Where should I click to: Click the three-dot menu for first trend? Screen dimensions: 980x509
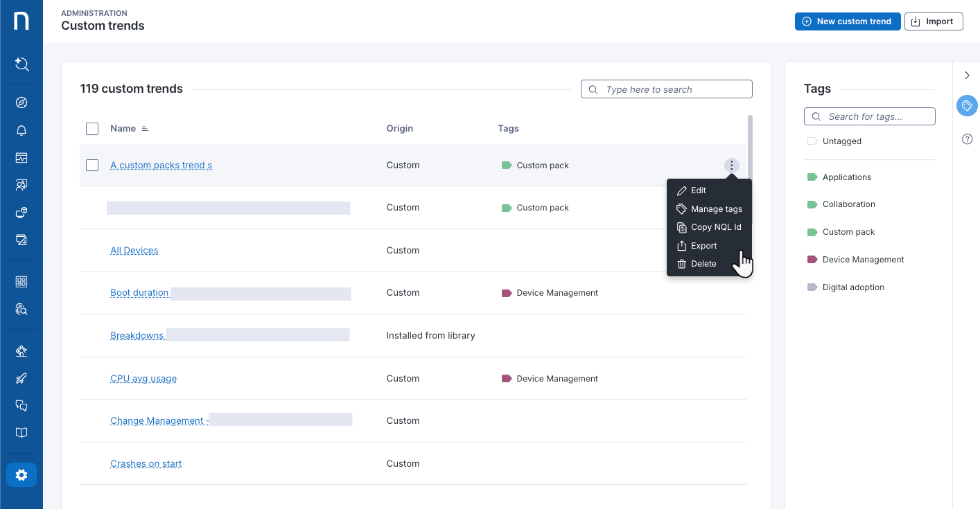pos(731,165)
